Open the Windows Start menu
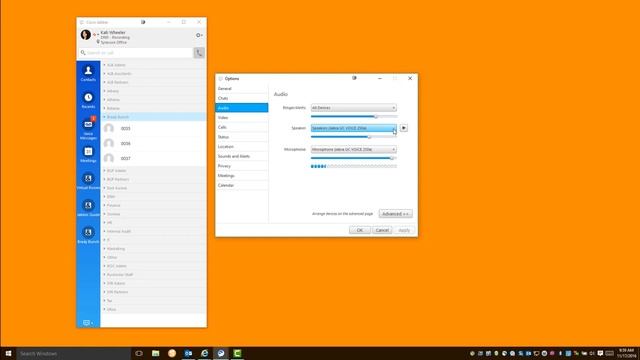The width and height of the screenshot is (640, 360). [x=8, y=353]
